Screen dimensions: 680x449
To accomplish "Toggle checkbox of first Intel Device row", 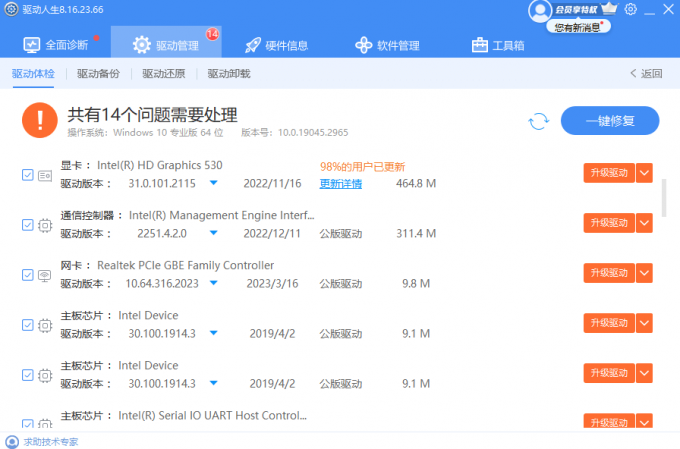I will pyautogui.click(x=28, y=325).
